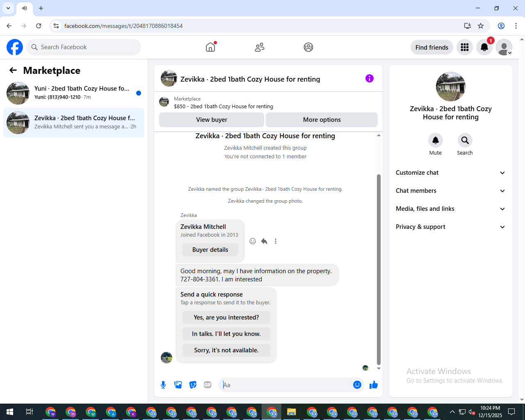Open the Friends icon in top navigation

[x=260, y=47]
